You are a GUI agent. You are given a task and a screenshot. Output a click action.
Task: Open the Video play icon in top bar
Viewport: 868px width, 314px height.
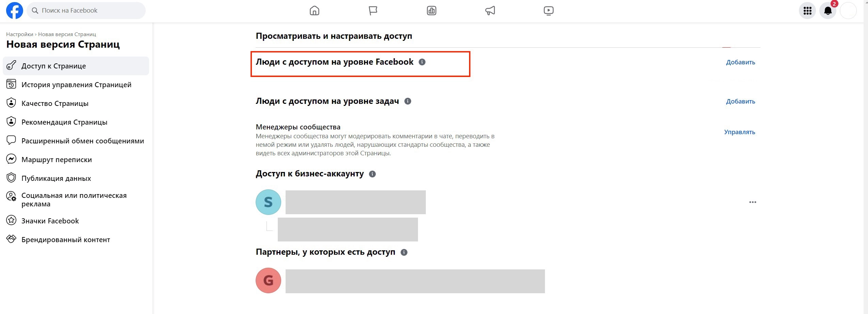[549, 11]
